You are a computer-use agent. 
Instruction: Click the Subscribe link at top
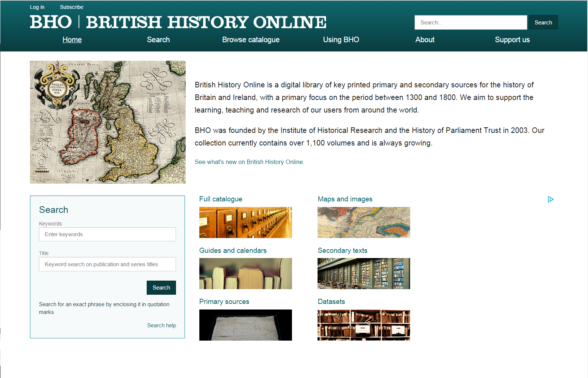point(72,7)
